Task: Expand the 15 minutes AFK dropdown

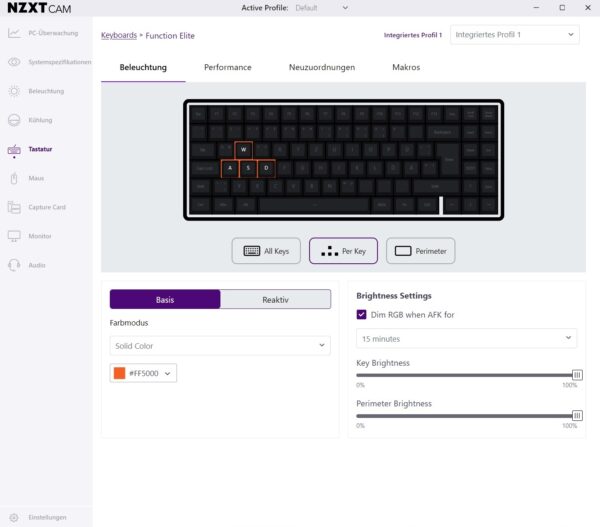Action: pos(466,339)
